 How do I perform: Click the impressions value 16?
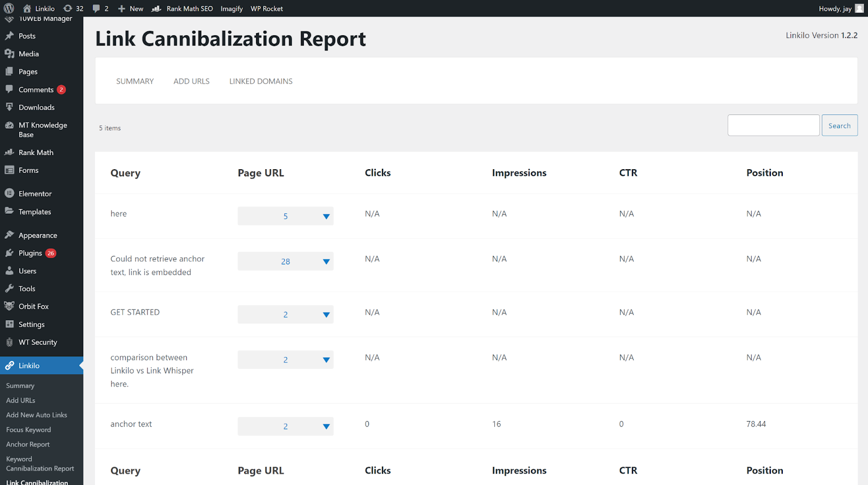coord(496,424)
